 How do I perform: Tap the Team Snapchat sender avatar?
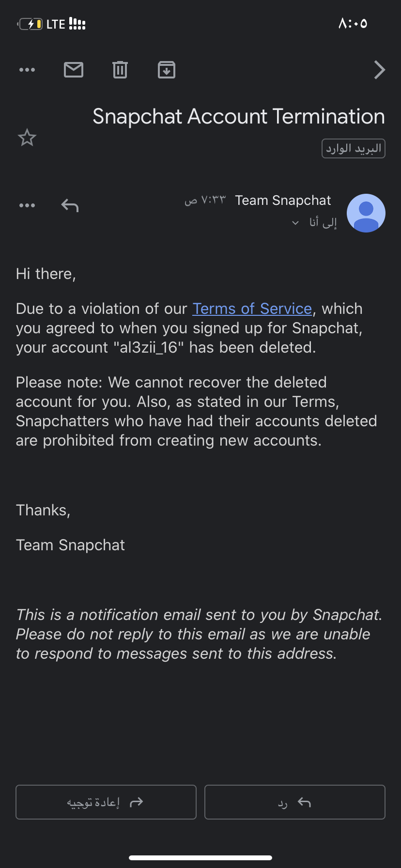coord(366,213)
